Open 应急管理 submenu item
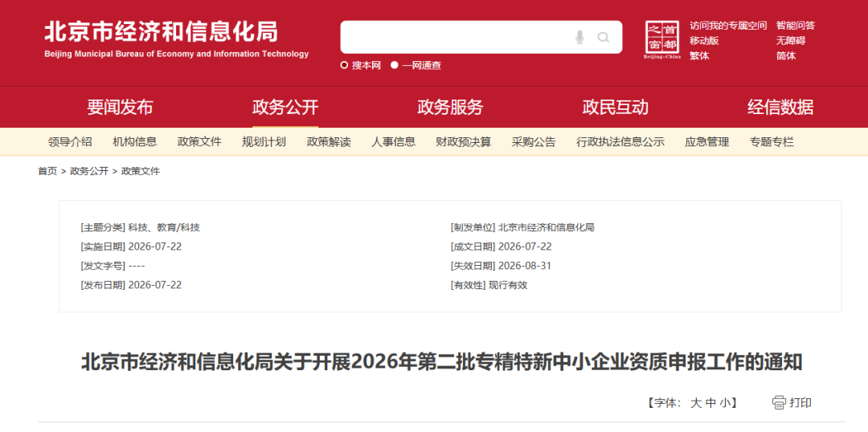The height and width of the screenshot is (432, 868). pos(707,142)
